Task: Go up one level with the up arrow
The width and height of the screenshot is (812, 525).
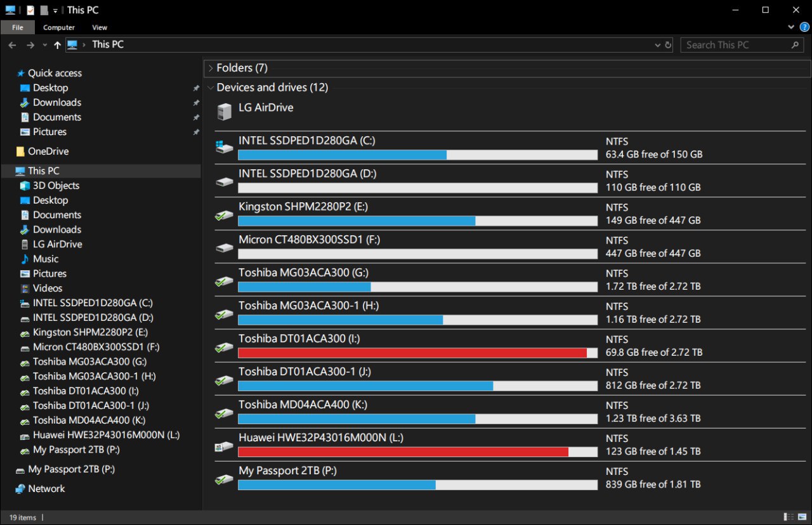Action: [58, 45]
